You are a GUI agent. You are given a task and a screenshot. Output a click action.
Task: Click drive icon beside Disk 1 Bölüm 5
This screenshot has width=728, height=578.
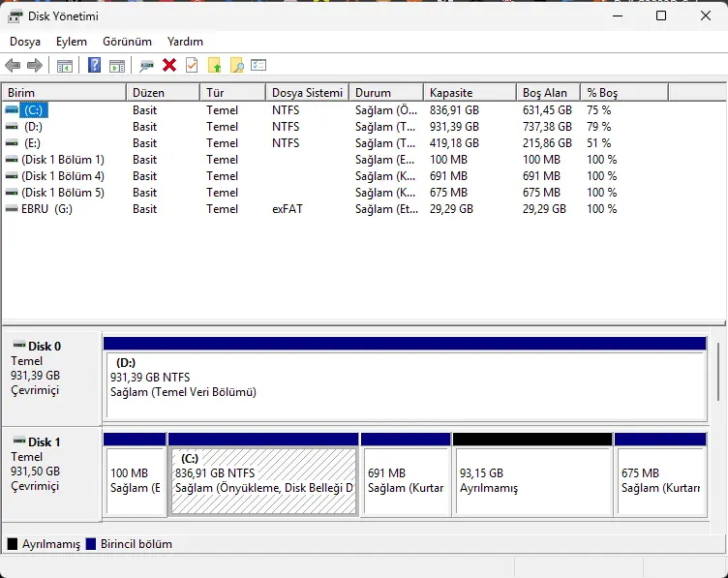click(x=12, y=193)
